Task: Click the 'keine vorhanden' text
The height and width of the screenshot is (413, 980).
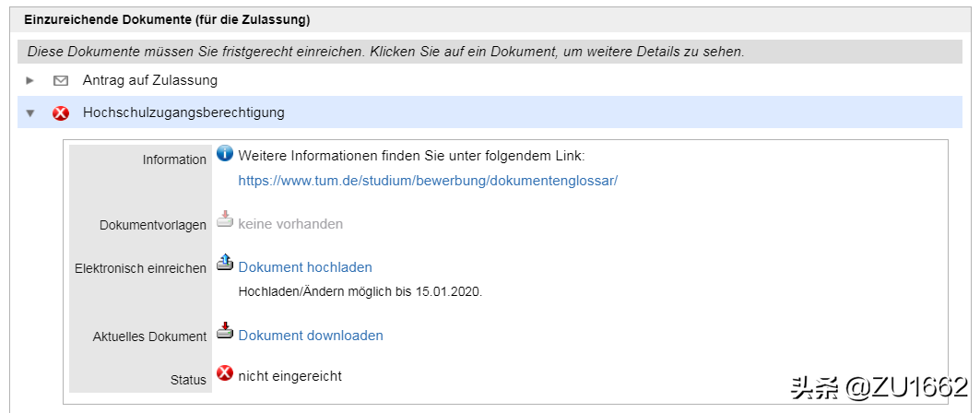Action: pos(290,224)
